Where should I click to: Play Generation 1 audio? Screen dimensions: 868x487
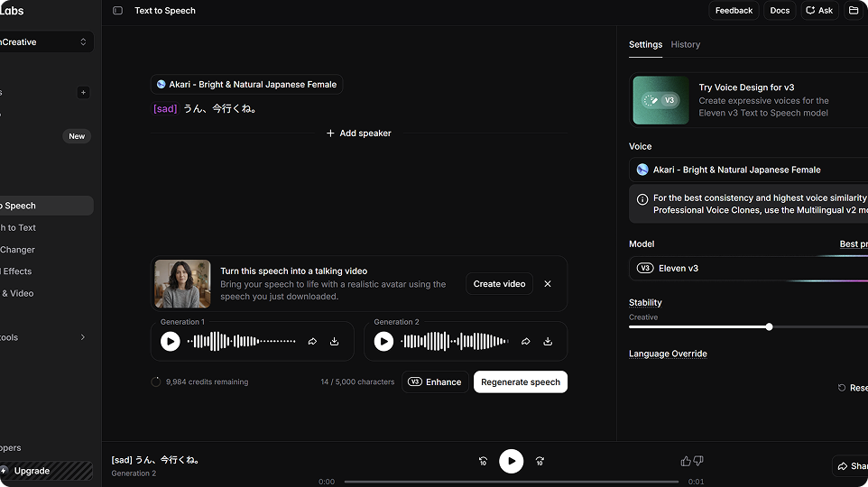pos(171,342)
